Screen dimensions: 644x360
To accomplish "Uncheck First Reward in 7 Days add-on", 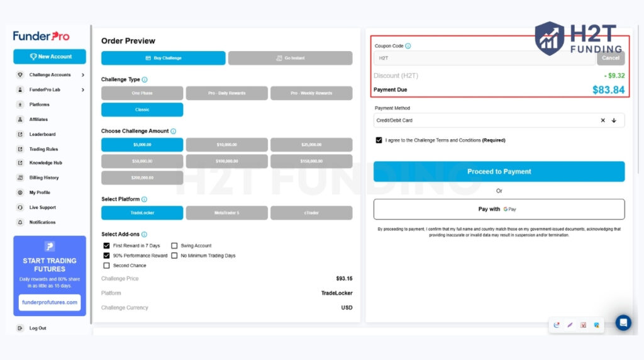I will pyautogui.click(x=106, y=245).
